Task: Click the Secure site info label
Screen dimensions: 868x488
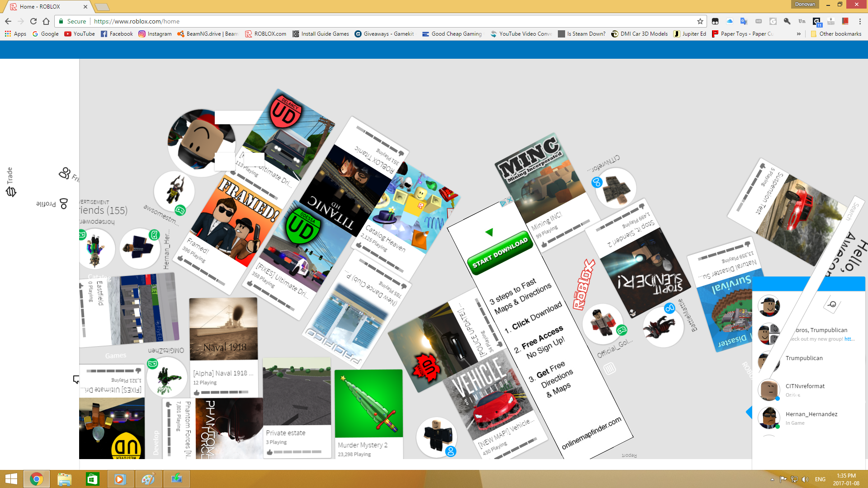Action: pos(72,21)
